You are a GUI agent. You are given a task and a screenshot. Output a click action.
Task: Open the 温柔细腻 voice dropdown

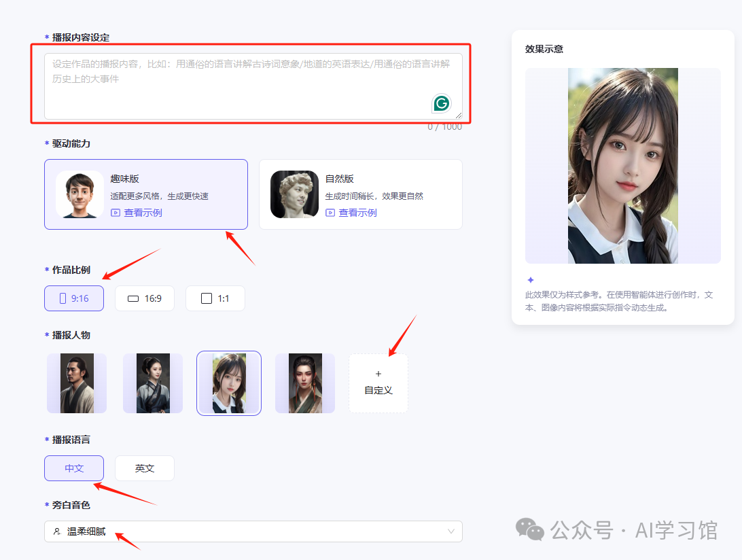pos(253,531)
